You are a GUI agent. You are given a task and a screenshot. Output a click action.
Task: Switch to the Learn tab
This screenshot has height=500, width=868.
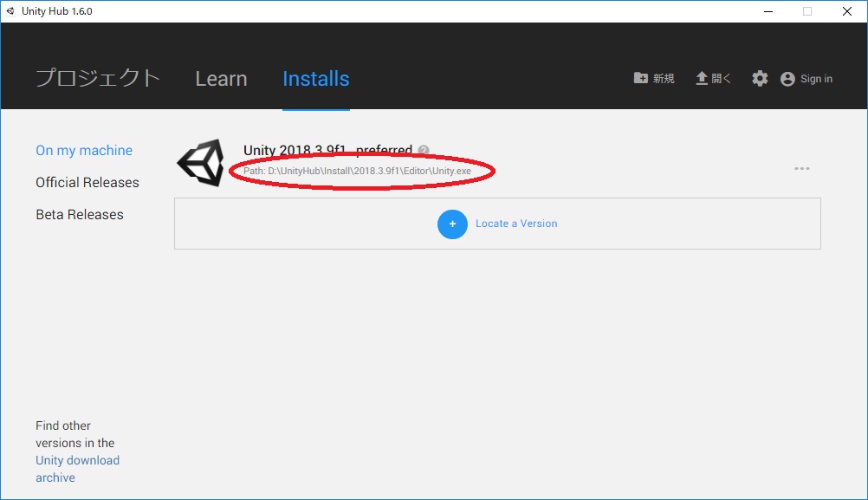click(221, 79)
